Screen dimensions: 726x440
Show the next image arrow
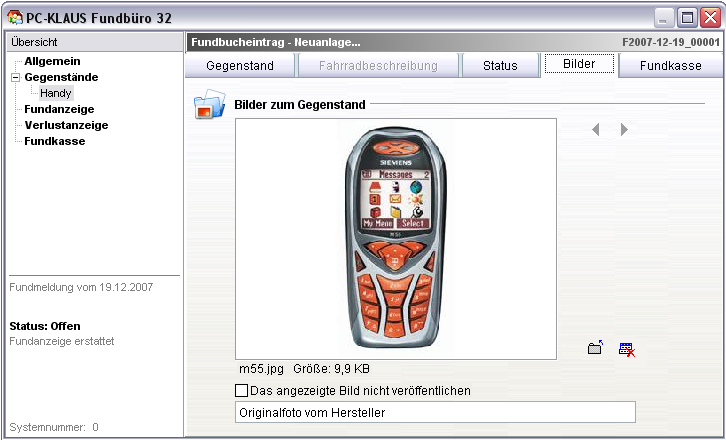624,129
